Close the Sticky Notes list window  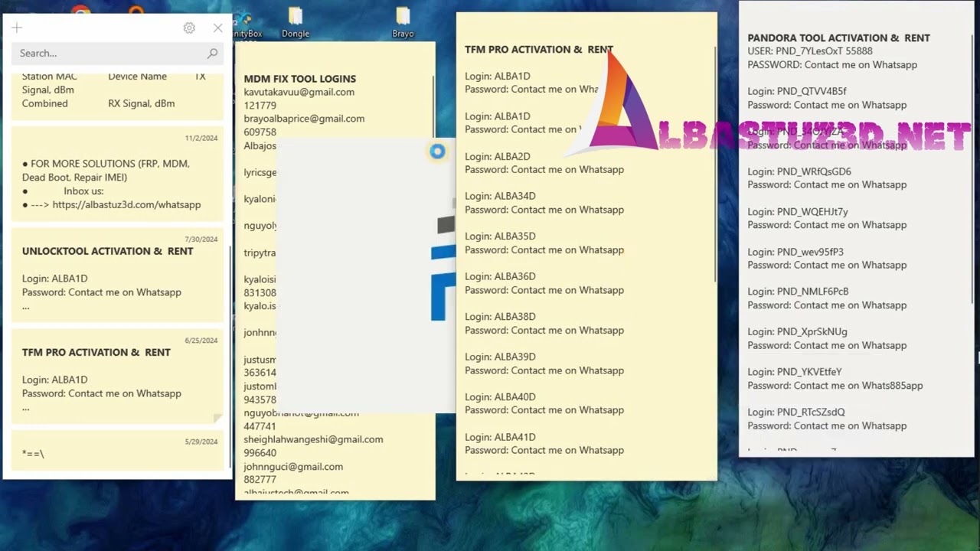click(218, 28)
